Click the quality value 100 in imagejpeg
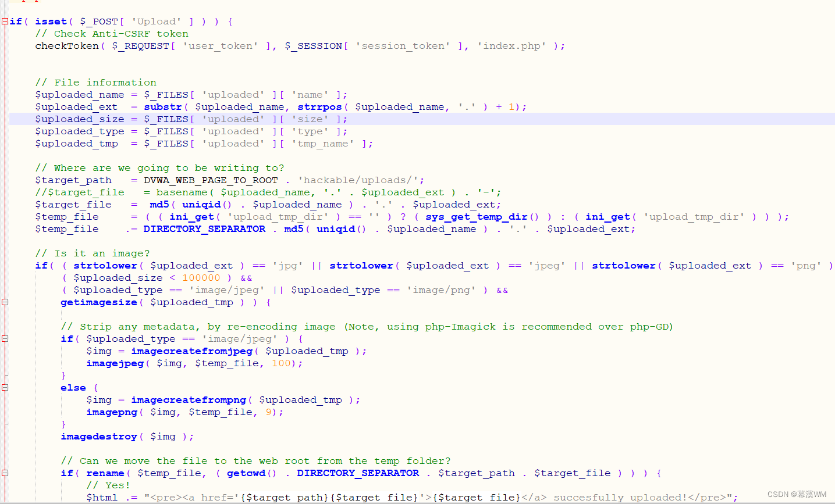The image size is (835, 504). pos(281,363)
